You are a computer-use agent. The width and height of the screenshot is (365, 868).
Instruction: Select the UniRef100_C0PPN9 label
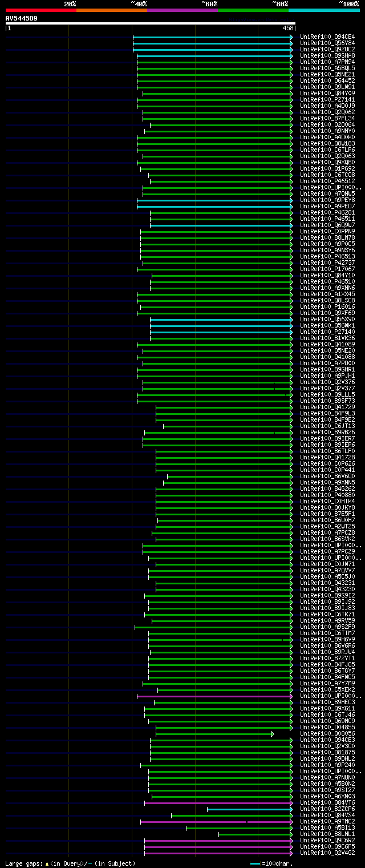327,232
